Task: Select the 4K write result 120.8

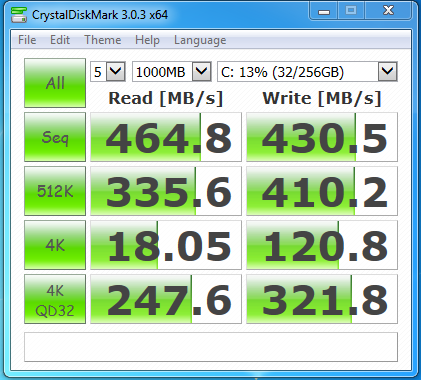Action: click(x=322, y=245)
